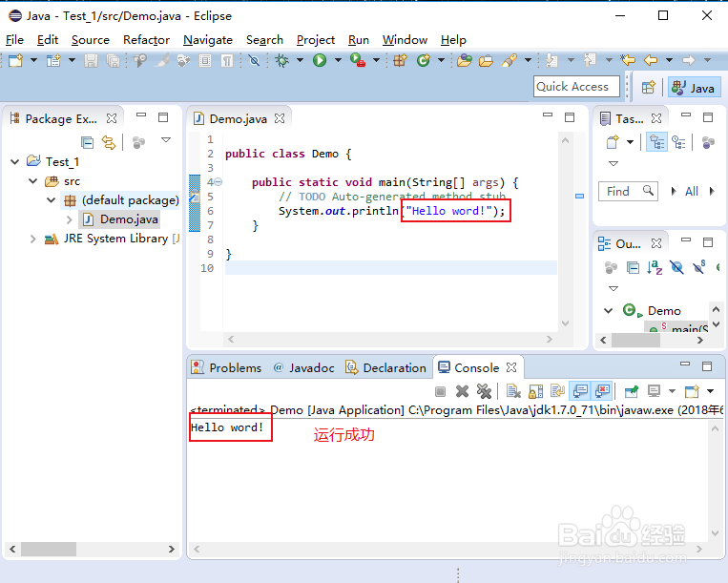Screen dimensions: 728x583
Task: Click the Quick Access input field
Action: [x=576, y=86]
